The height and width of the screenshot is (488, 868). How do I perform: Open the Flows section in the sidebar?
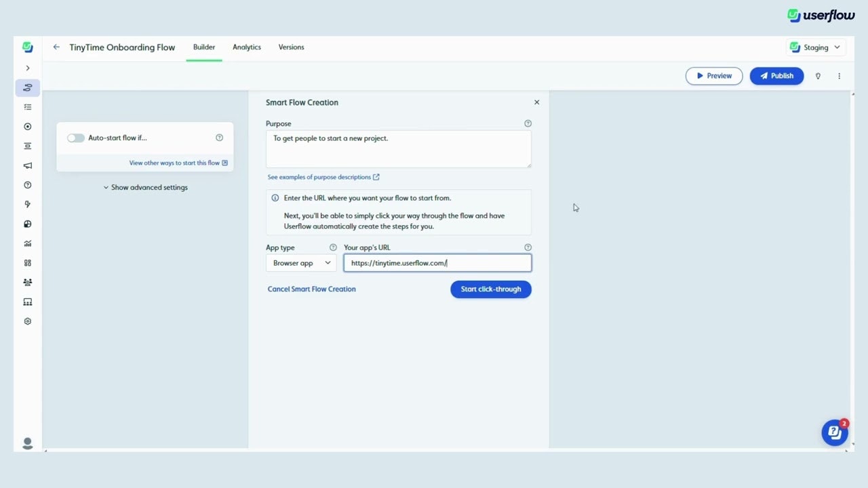(x=28, y=87)
